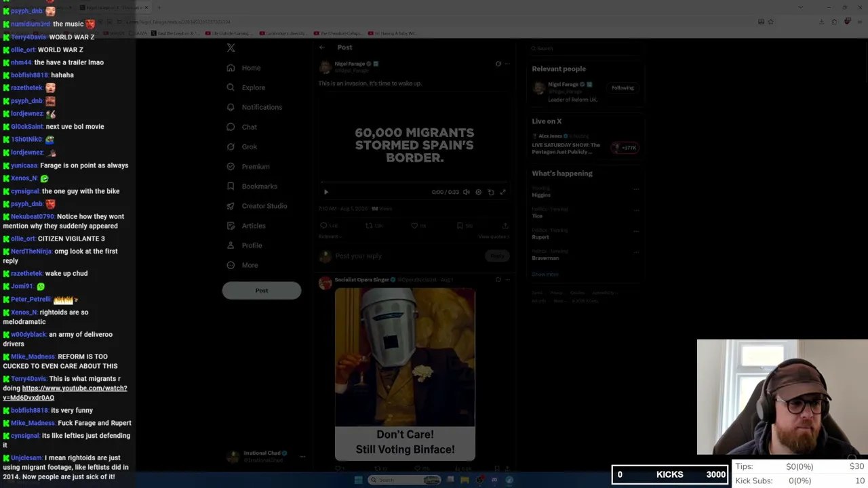Viewport: 868px width, 488px height.
Task: Open Task View on the taskbar
Action: point(450,480)
